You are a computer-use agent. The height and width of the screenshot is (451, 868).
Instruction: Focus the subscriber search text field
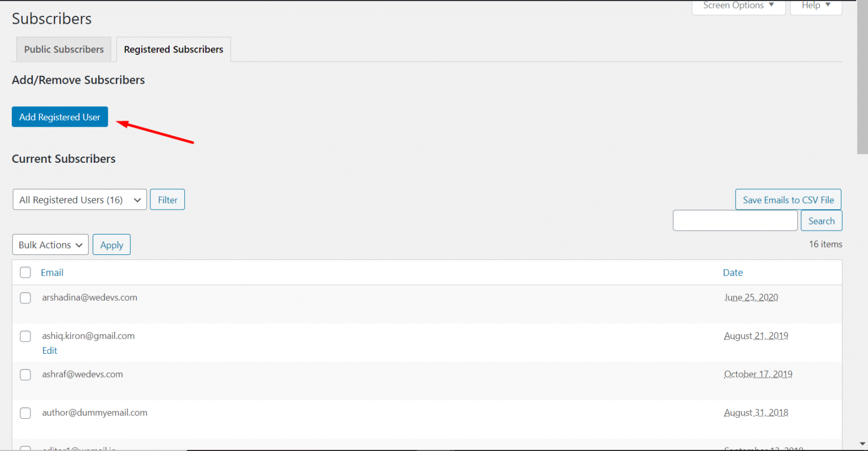pos(735,221)
